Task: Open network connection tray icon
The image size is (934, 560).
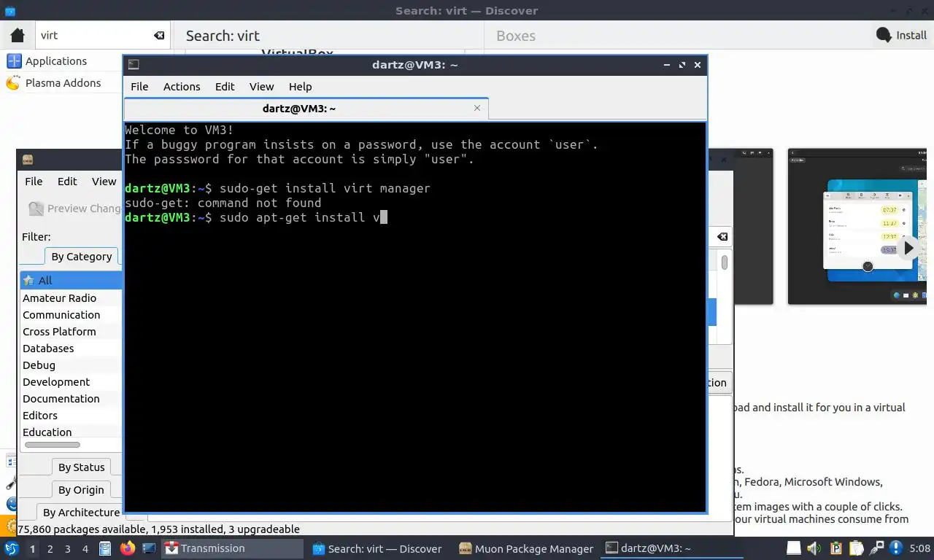Action: (x=879, y=548)
